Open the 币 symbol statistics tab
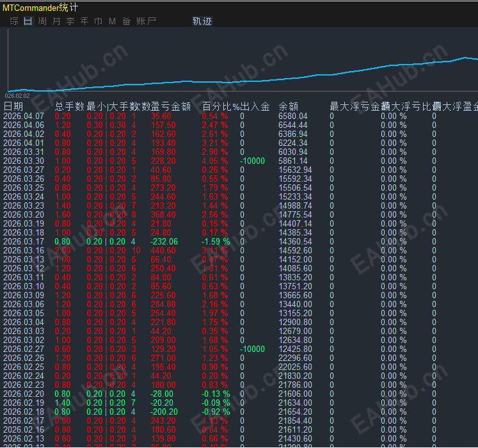 (x=98, y=21)
